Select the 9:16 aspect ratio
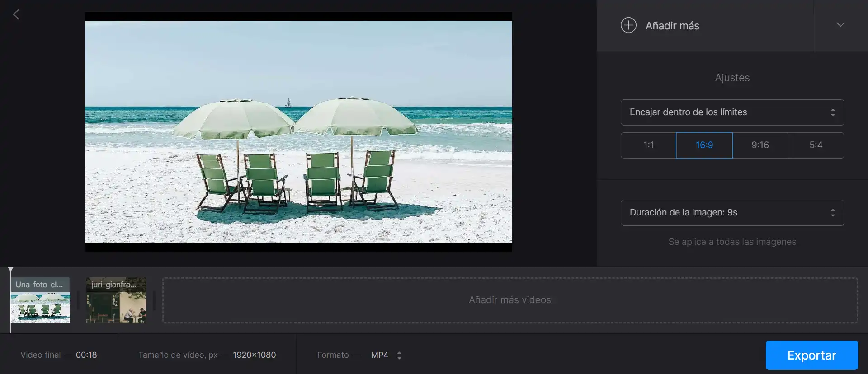The width and height of the screenshot is (868, 374). pos(760,145)
